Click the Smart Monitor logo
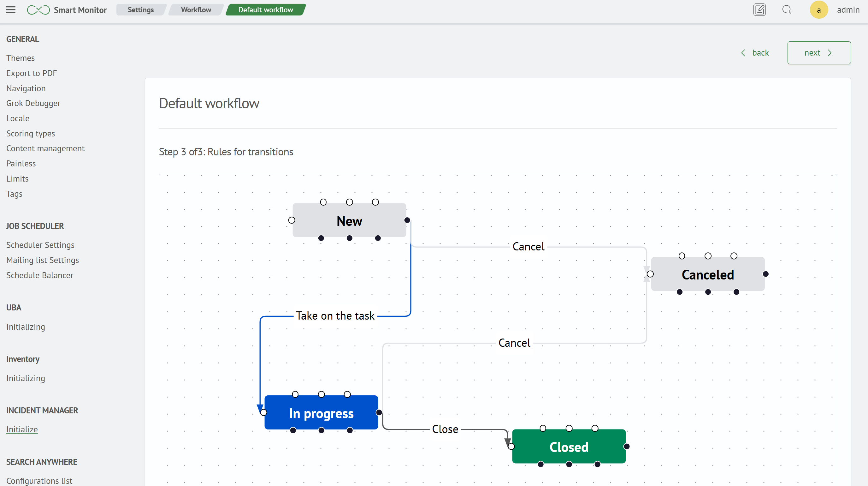Viewport: 868px width, 486px height. pyautogui.click(x=67, y=10)
